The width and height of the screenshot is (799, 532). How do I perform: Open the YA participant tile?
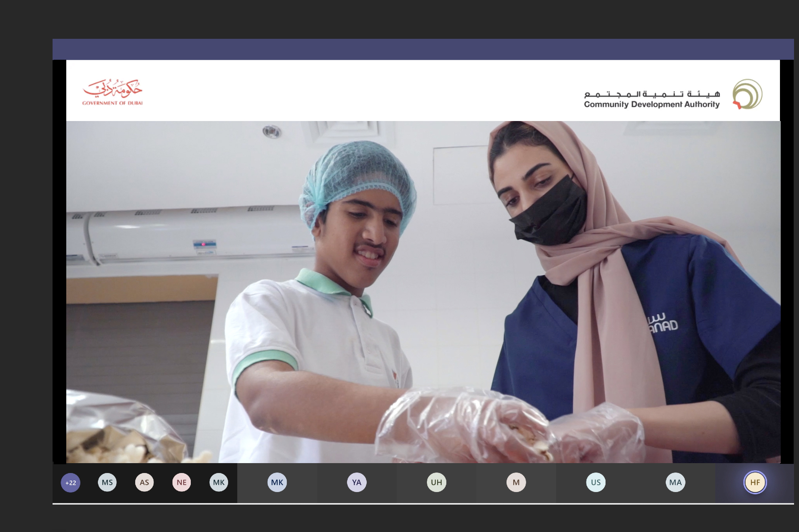356,483
